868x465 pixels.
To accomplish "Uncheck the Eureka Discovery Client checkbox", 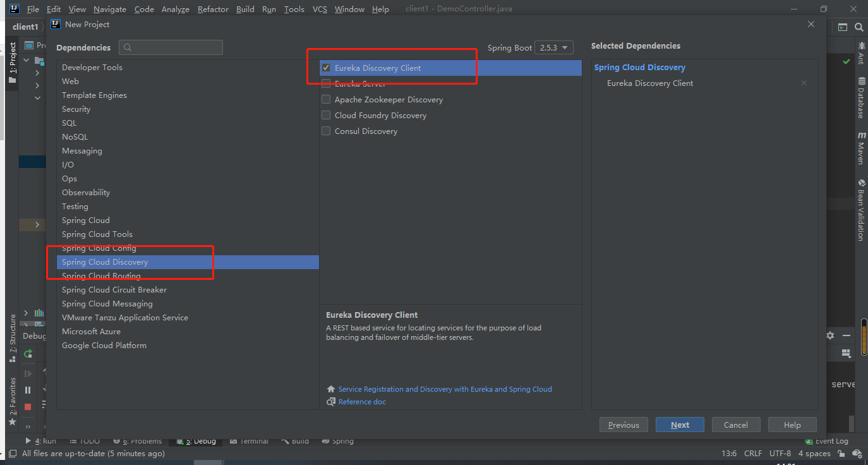I will 326,68.
